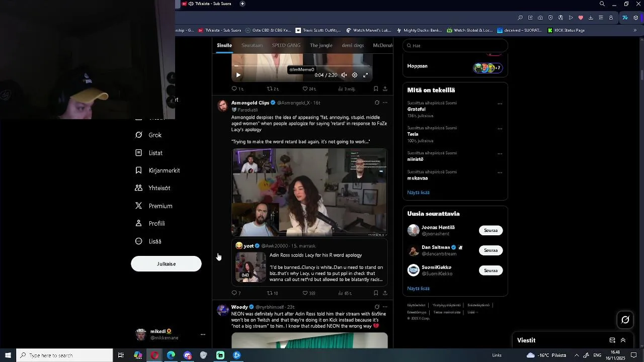Open the Asmongold Clips post image
The width and height of the screenshot is (644, 362).
(309, 192)
